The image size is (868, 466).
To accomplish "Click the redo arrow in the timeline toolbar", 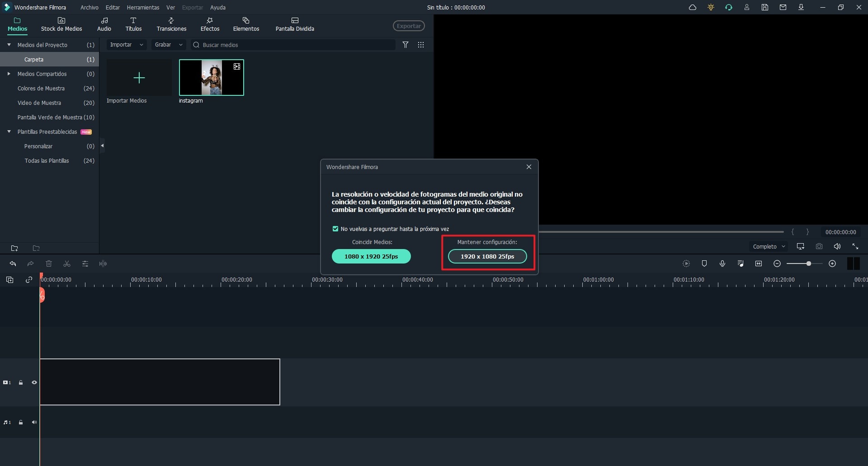I will [30, 264].
